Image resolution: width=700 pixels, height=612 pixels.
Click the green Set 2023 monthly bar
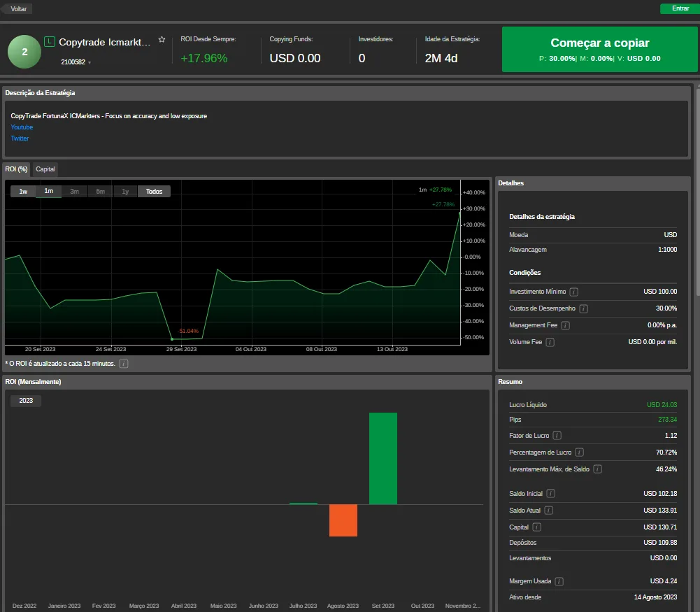pyautogui.click(x=383, y=458)
